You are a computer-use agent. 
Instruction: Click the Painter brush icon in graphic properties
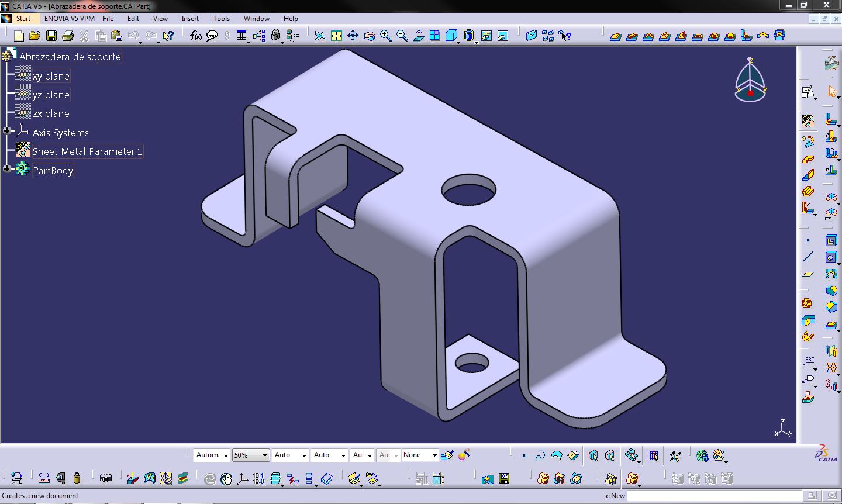(447, 455)
